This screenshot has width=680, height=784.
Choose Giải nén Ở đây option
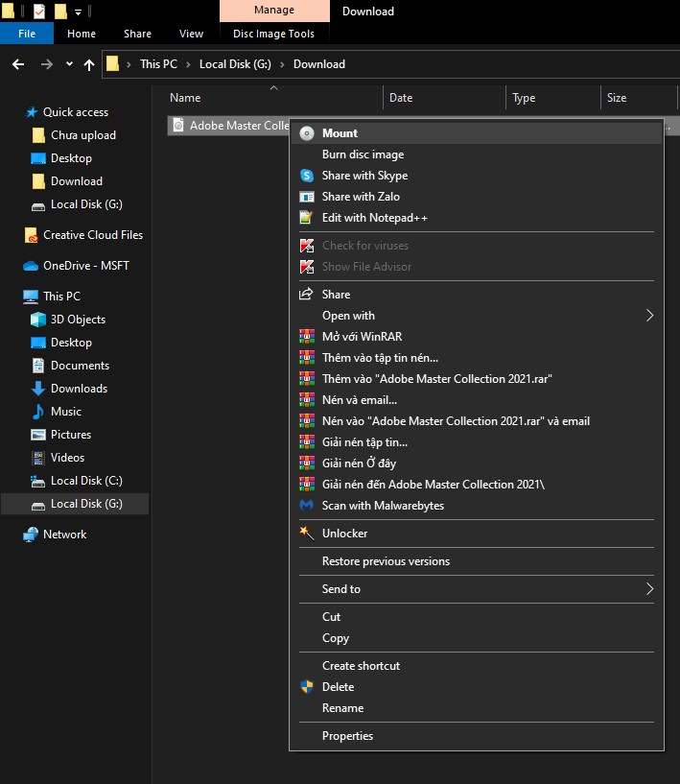360,463
